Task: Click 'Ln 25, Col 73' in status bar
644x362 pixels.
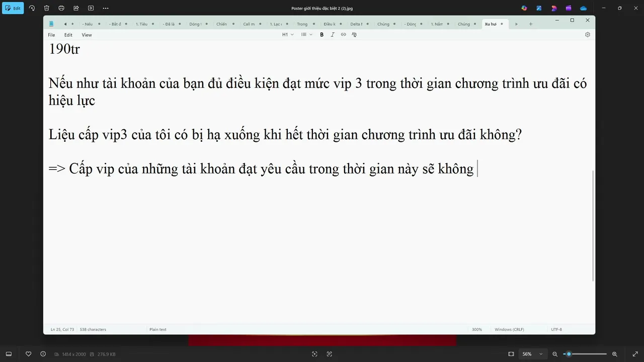Action: tap(62, 329)
